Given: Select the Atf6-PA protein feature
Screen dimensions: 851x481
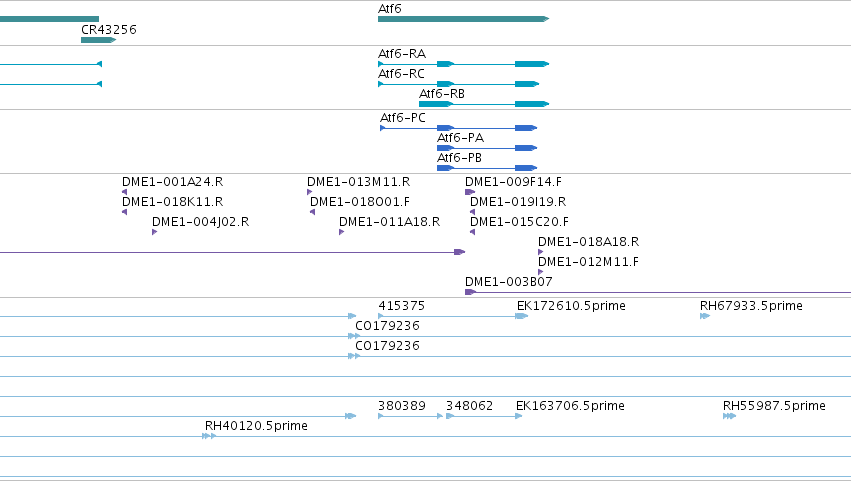Looking at the screenshot, I should (487, 148).
